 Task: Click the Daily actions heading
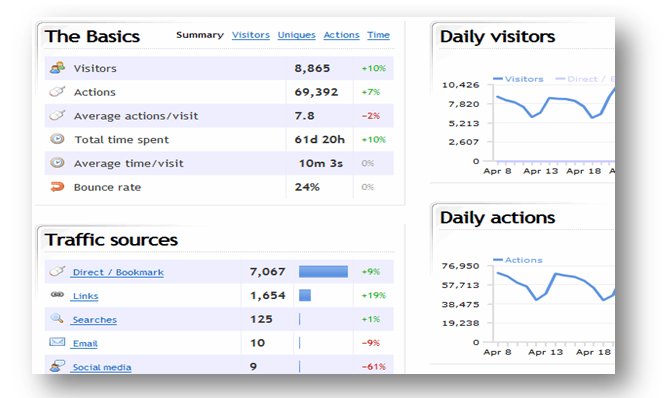tap(497, 218)
